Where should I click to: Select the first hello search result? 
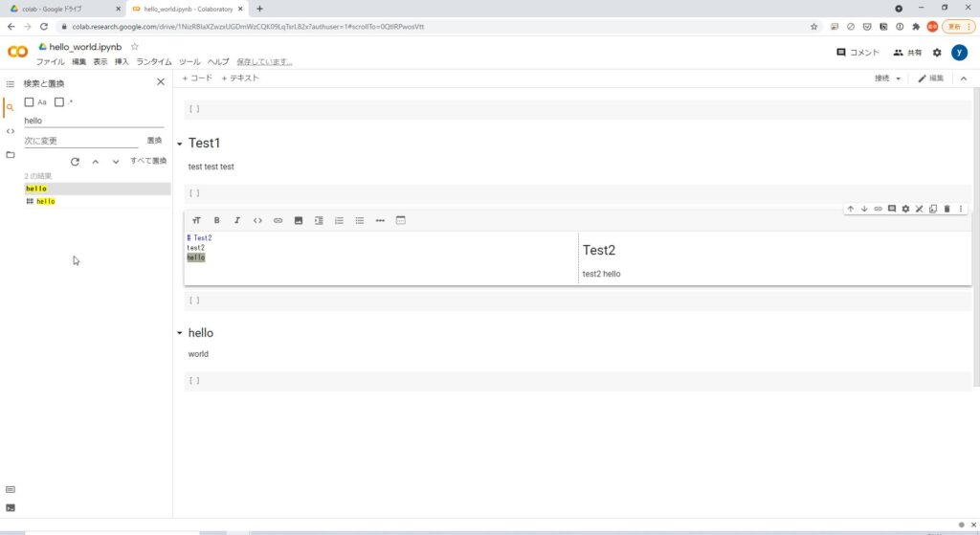[97, 189]
